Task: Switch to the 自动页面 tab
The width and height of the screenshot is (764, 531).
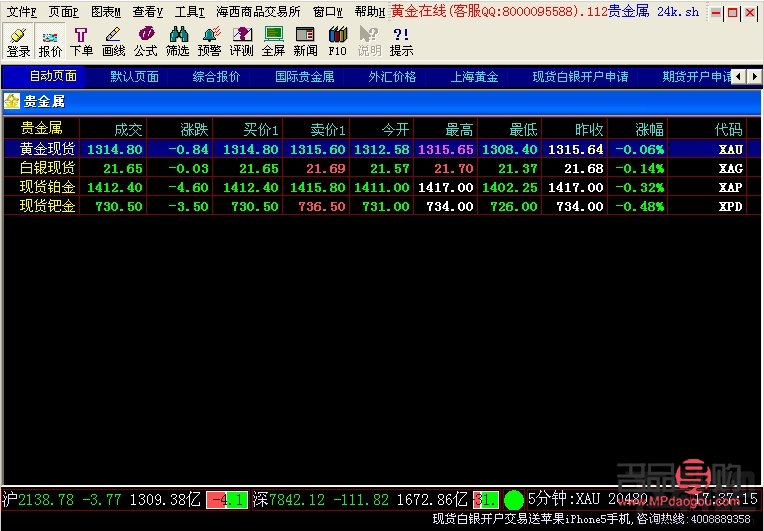Action: tap(53, 76)
